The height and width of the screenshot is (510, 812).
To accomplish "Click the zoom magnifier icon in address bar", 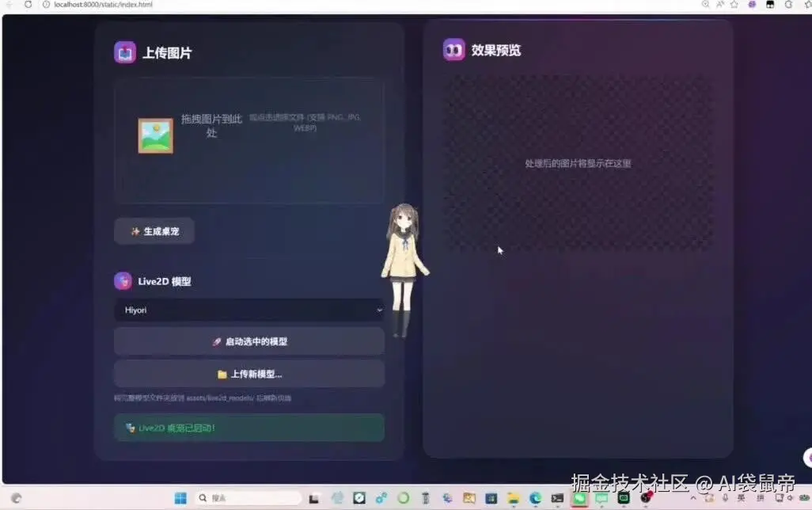I will click(x=705, y=4).
